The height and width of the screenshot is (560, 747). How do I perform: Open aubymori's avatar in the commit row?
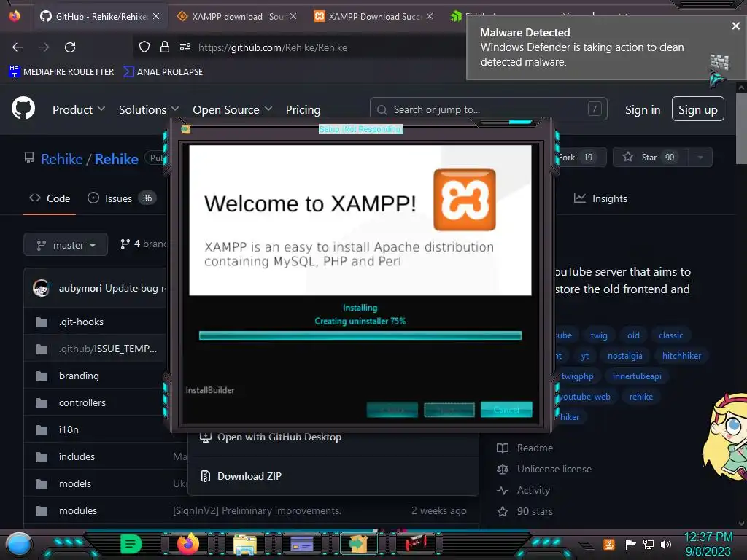42,288
